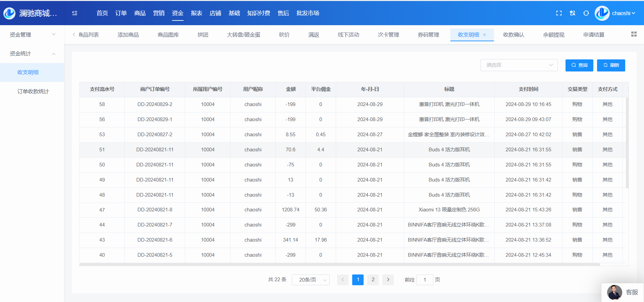644x302 pixels.
Task: Collapse the sidebar with the menu fold icon
Action: [74, 13]
